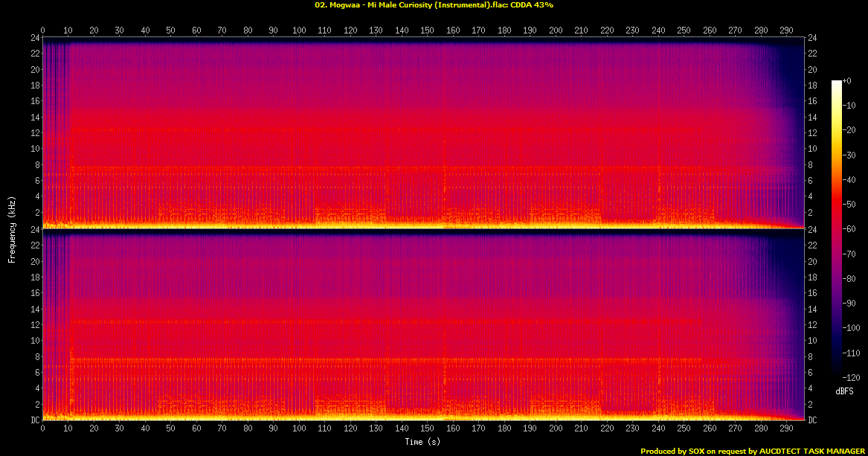Click the "-10" value on the dBFS scale
Image resolution: width=868 pixels, height=456 pixels.
pos(849,105)
